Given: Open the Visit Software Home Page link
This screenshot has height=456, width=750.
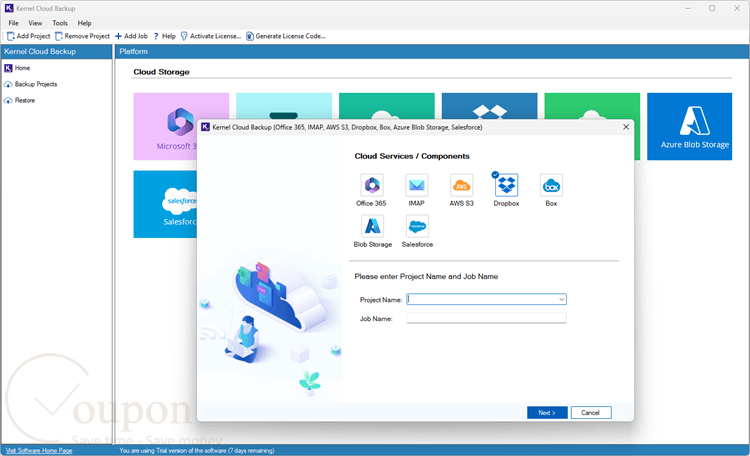Looking at the screenshot, I should [39, 450].
